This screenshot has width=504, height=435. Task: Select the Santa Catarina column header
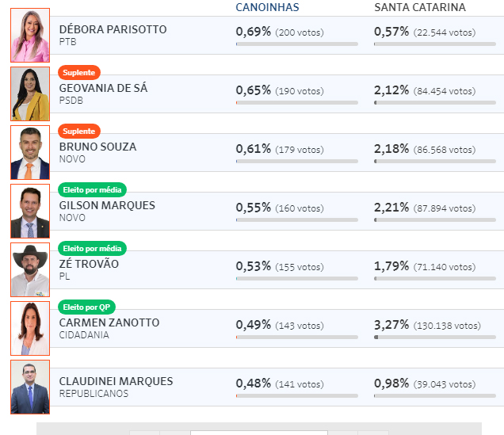click(x=420, y=7)
